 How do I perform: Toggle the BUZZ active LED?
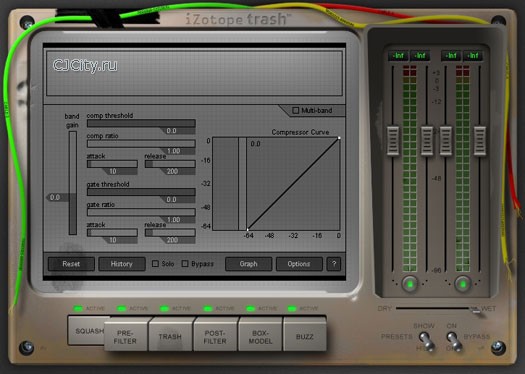pyautogui.click(x=292, y=308)
